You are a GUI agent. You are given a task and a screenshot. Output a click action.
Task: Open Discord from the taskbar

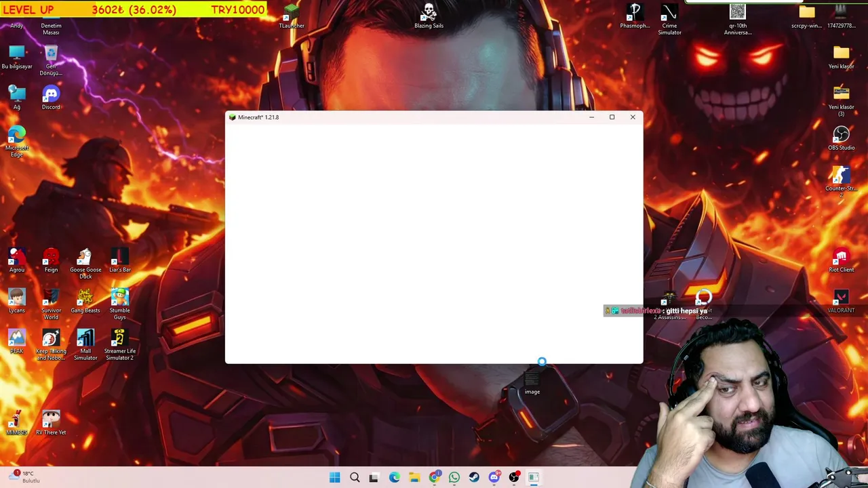tap(494, 478)
